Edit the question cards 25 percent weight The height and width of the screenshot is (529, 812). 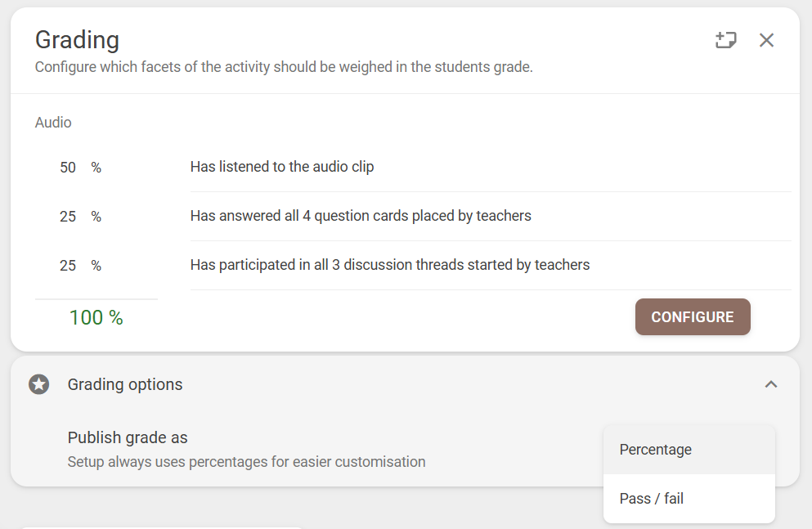68,217
